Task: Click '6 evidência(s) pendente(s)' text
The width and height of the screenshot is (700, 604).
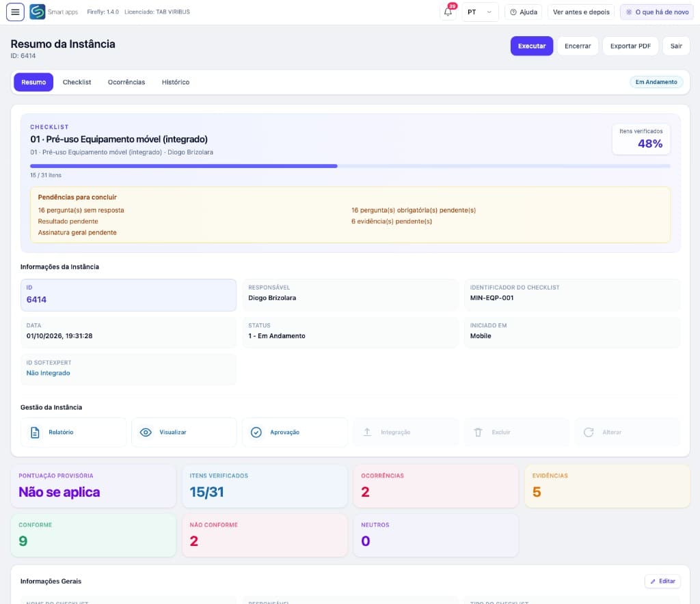Action: [x=392, y=221]
